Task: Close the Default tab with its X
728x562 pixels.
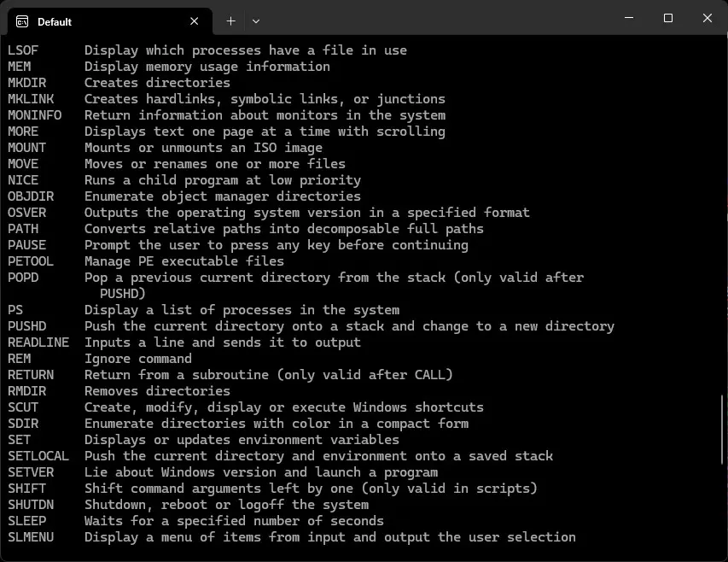Action: [x=194, y=20]
